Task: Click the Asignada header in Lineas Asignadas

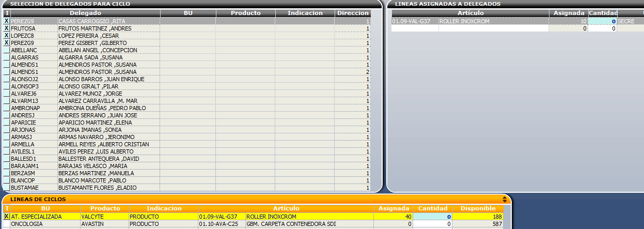Action: click(x=568, y=13)
